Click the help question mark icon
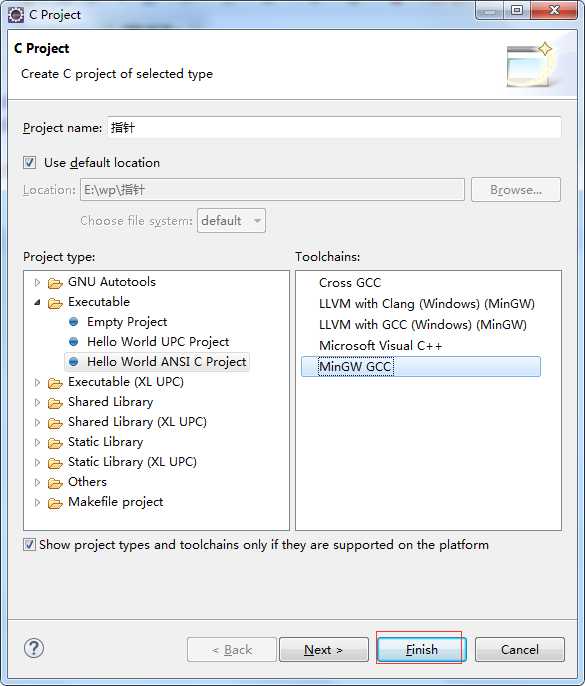 34,648
